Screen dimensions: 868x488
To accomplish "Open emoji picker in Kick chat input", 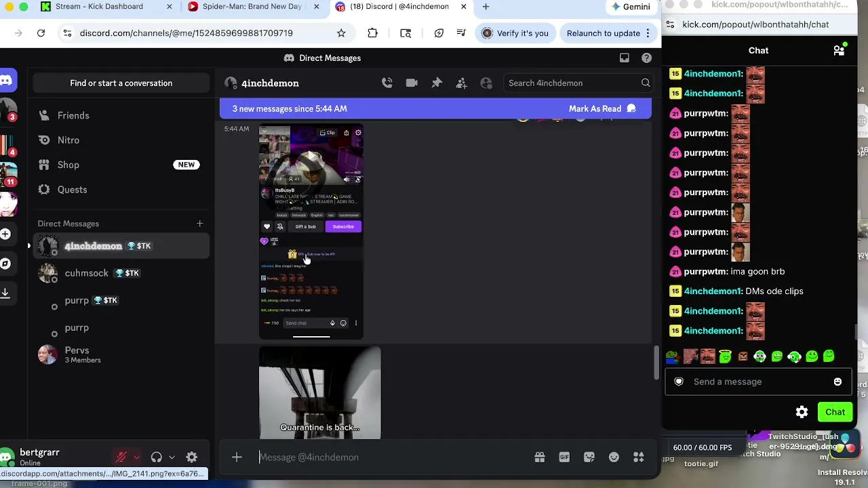I will coord(837,382).
